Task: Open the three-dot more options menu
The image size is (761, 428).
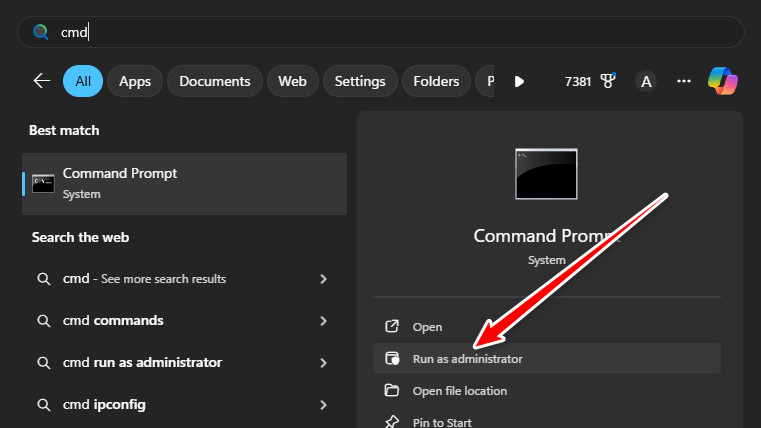Action: (684, 81)
